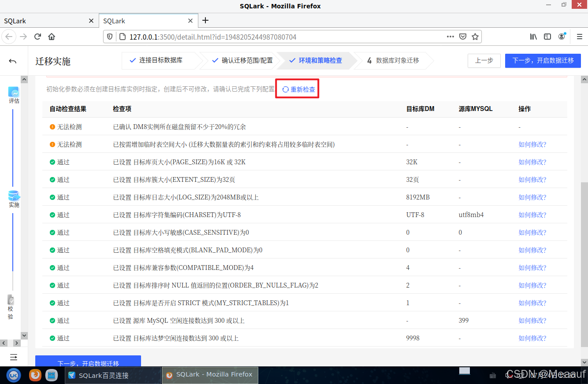Open the 校验 sidebar step icon
588x384 pixels.
click(11, 300)
